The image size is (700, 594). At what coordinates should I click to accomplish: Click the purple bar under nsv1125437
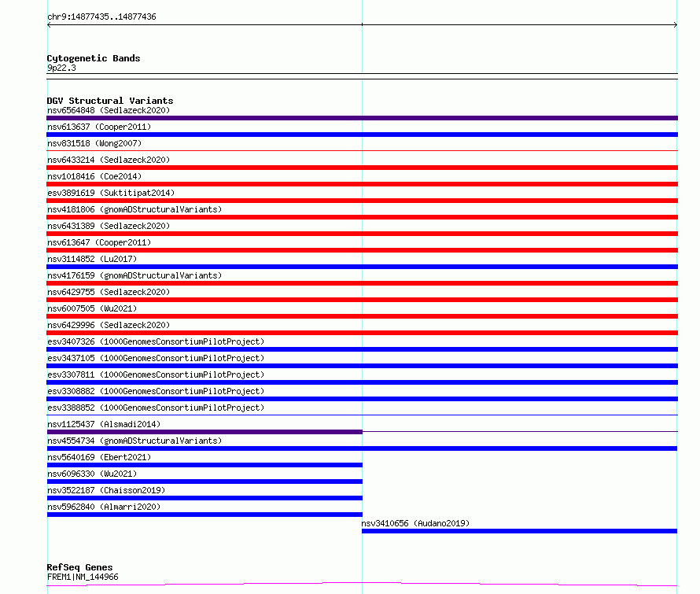(204, 432)
